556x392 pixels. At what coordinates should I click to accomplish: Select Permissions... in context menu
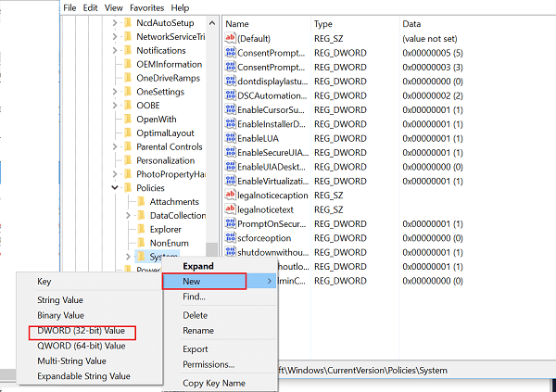(x=208, y=364)
